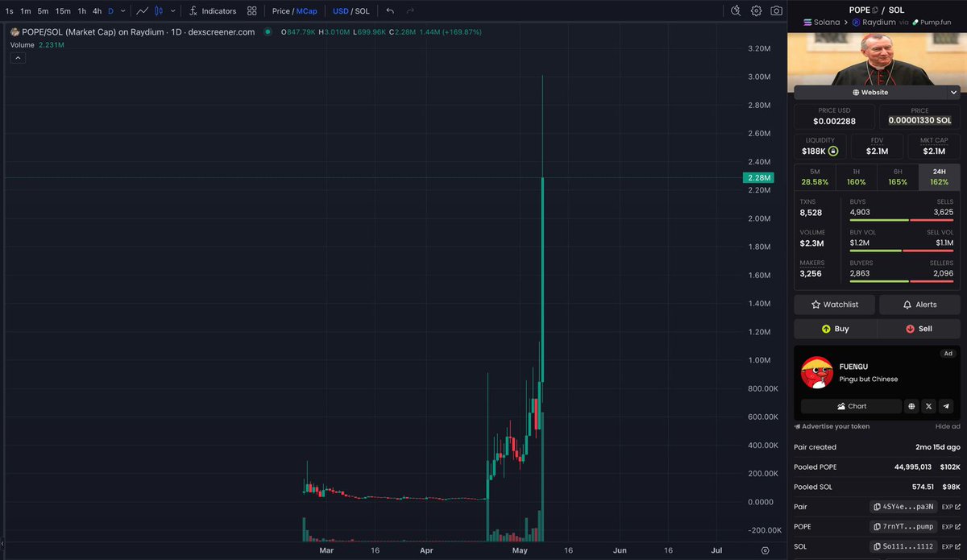Click the POPE token header image

coord(877,58)
